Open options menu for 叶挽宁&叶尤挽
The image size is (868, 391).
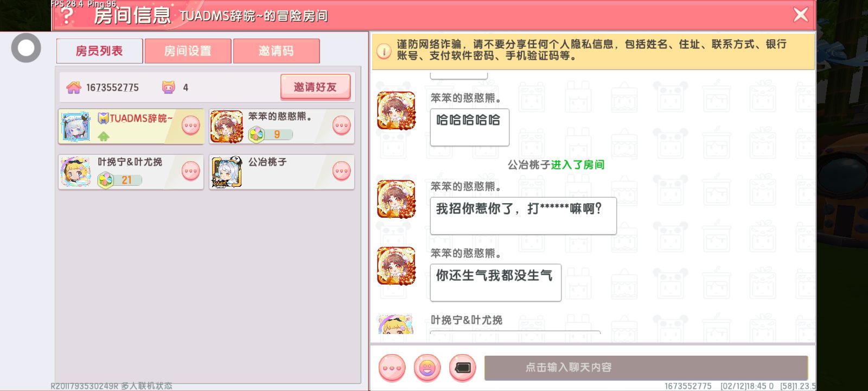pos(190,171)
